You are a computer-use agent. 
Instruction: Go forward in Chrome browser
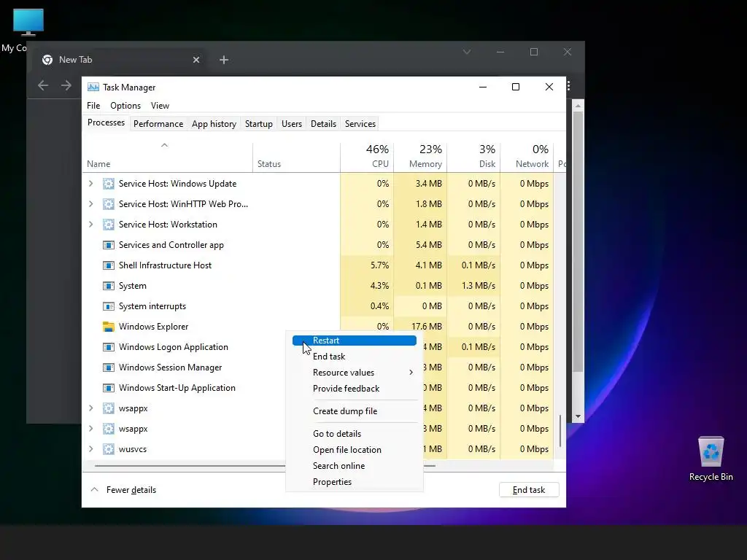(66, 86)
